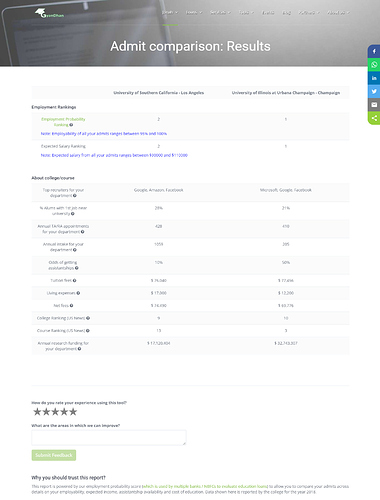Share the results via WhatsApp
380x500 pixels.
pos(374,65)
